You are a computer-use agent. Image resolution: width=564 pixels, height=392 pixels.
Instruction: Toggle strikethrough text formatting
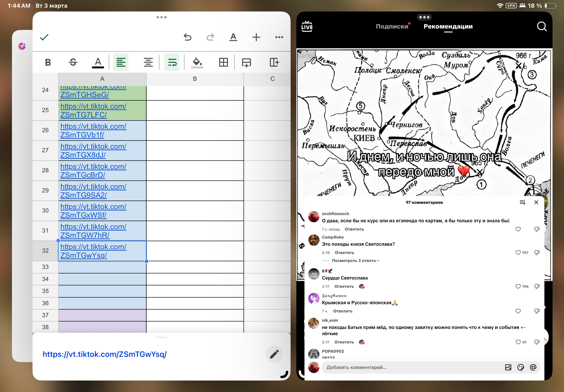pos(73,62)
